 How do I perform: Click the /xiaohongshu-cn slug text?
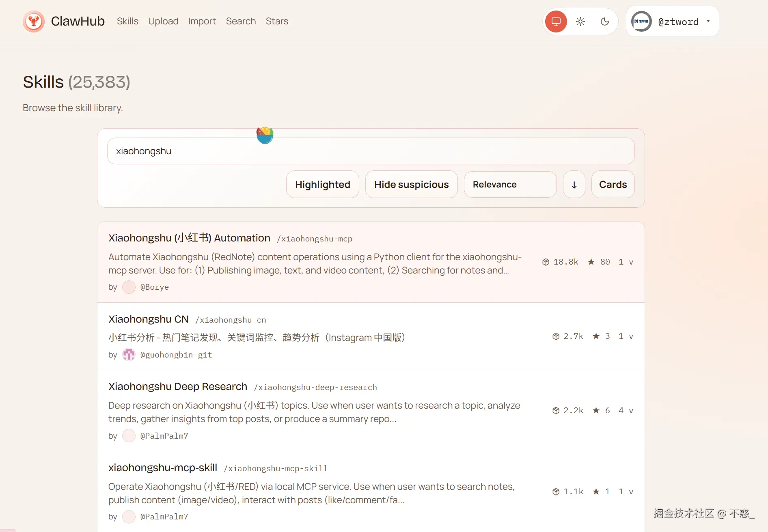(231, 320)
